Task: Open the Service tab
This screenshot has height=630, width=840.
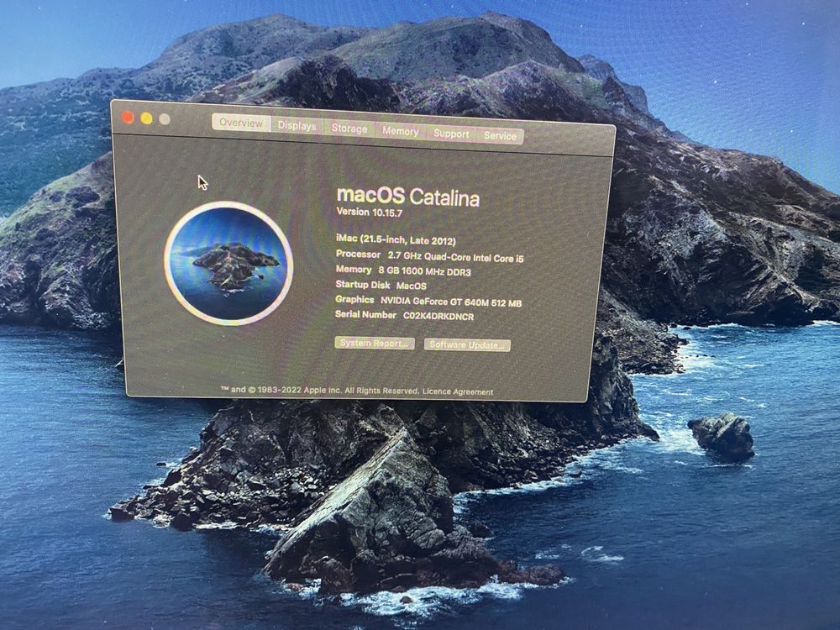Action: [501, 136]
